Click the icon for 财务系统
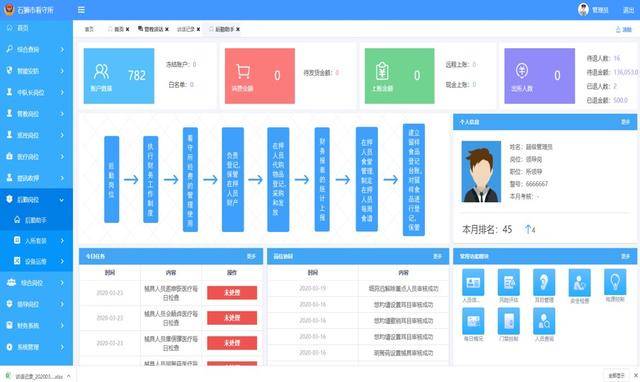This screenshot has height=382, width=640. coord(9,325)
